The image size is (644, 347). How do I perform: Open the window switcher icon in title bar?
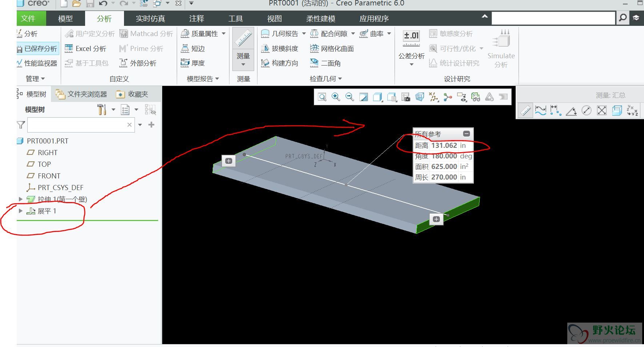[x=157, y=4]
